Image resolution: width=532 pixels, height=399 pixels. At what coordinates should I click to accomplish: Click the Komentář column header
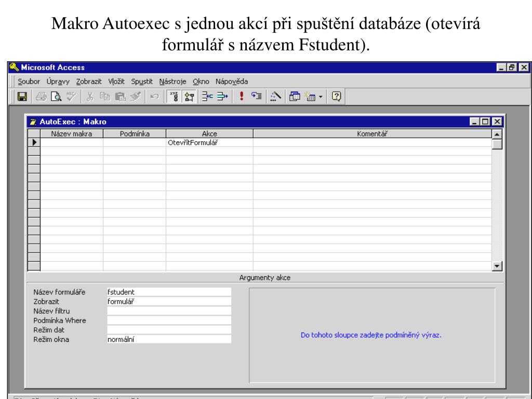372,134
